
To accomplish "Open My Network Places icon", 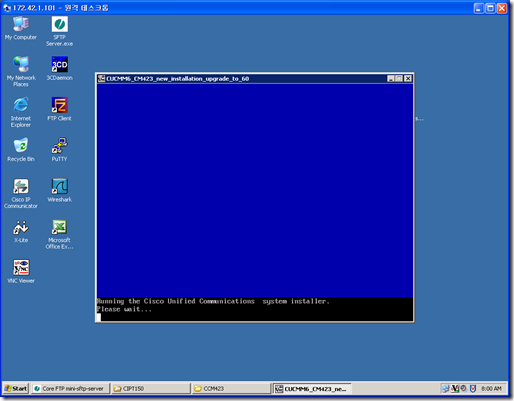I will pos(21,71).
